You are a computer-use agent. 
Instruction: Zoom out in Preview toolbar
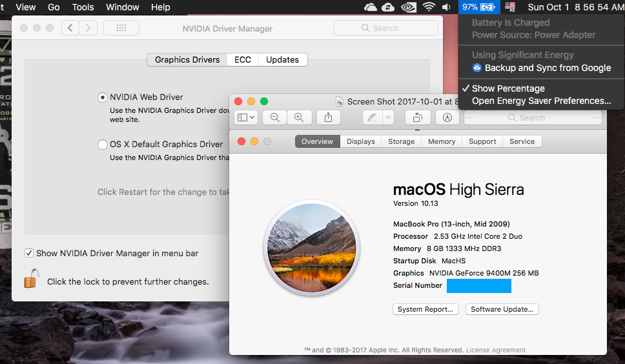click(x=274, y=117)
